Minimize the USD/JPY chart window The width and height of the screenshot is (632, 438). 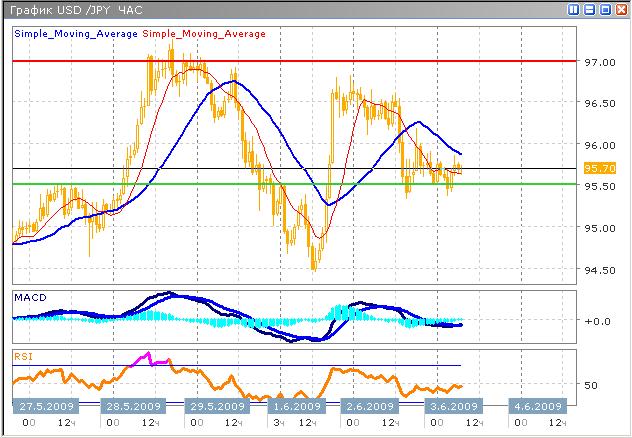[589, 9]
